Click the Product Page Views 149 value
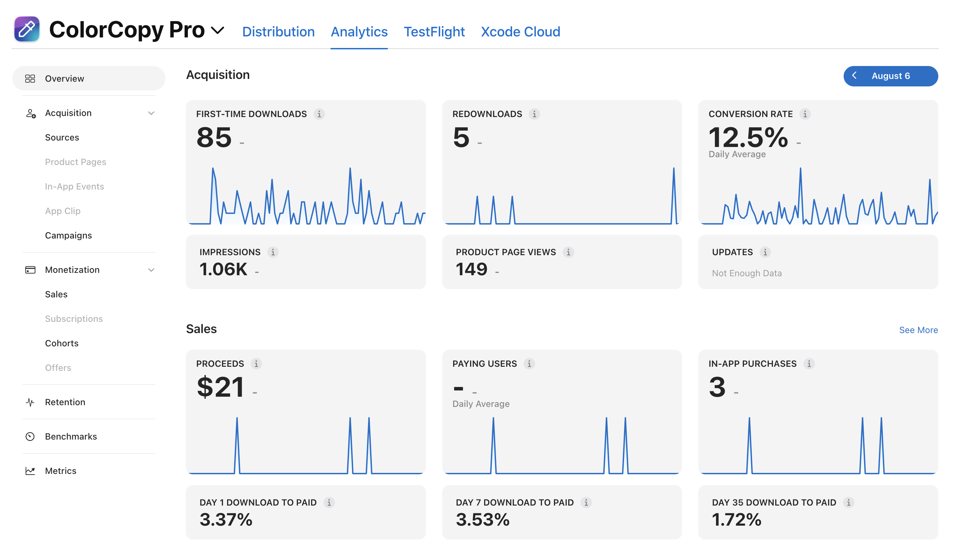 [471, 269]
